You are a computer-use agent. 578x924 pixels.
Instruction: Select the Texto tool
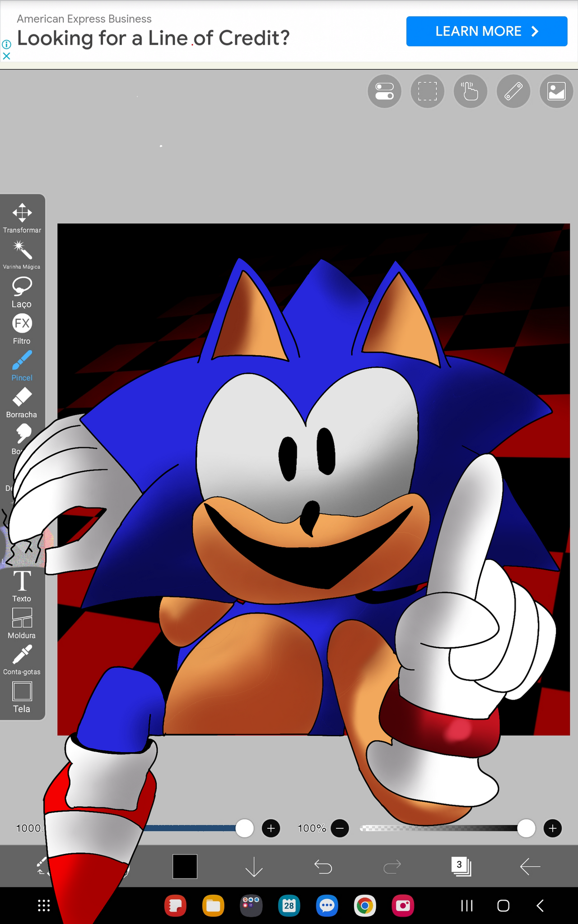[22, 587]
